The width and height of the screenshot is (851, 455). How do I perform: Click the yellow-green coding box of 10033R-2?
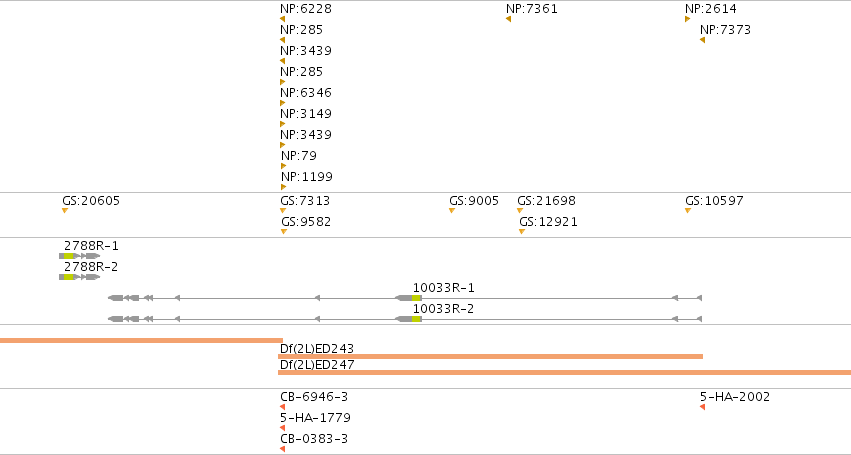tap(416, 319)
